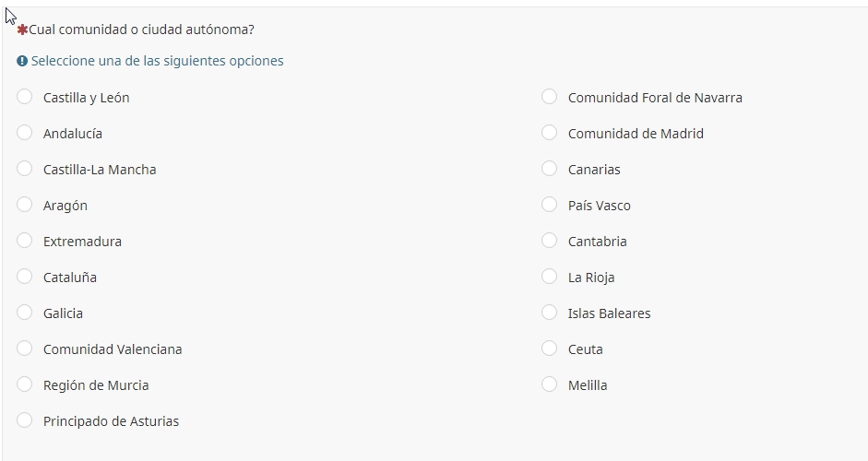868x461 pixels.
Task: Pick País Vasco radio button
Action: pos(550,205)
